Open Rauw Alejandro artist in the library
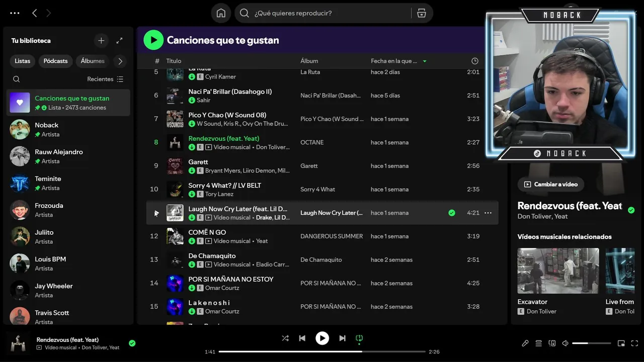 tap(68, 156)
